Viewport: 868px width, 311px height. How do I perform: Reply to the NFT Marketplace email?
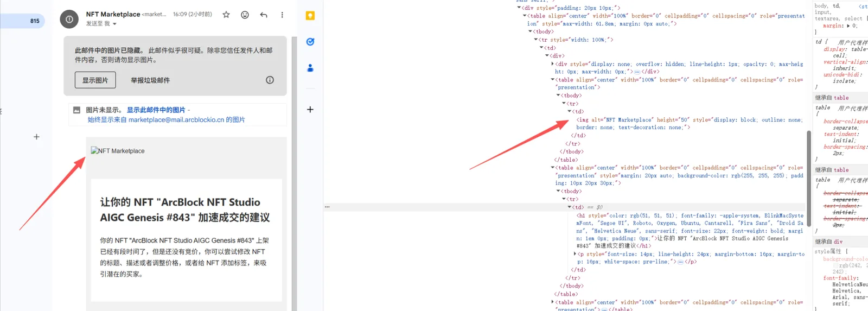pyautogui.click(x=264, y=15)
